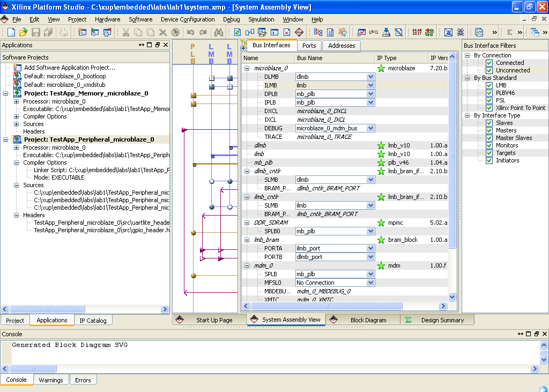Screen dimensions: 549x392
Task: Click the BRAM INIT toolbar icon
Action: coord(417,32)
